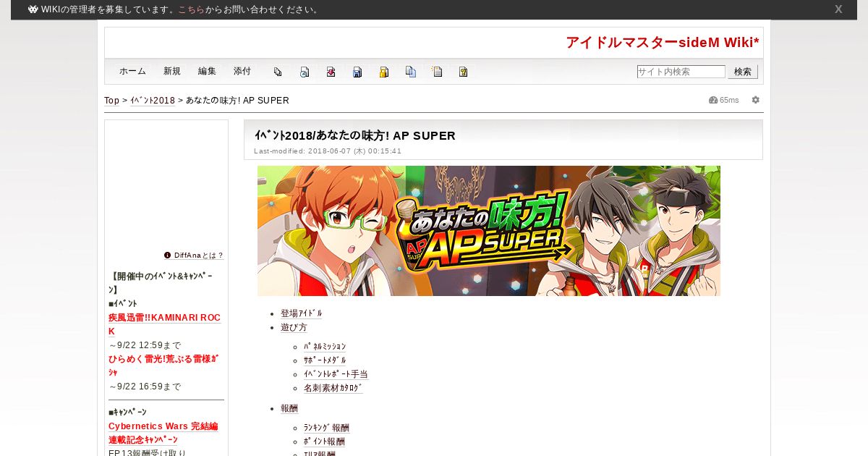The width and height of the screenshot is (868, 456).
Task: Jump to 遊び方 section
Action: pyautogui.click(x=294, y=327)
